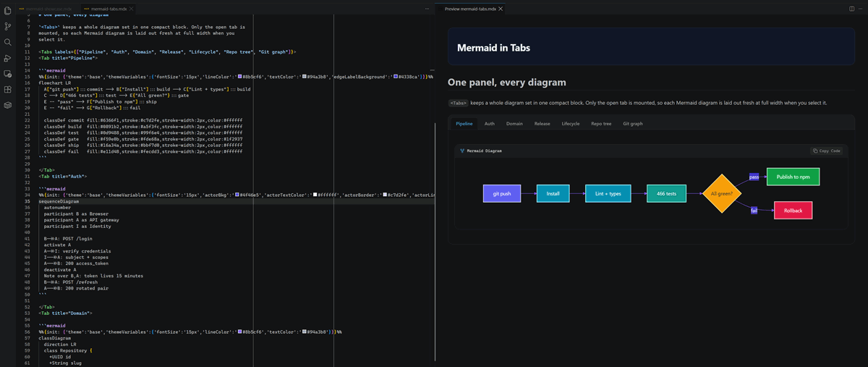The height and width of the screenshot is (367, 868).
Task: Open color picker for #ffffff actorTextColor swatch
Action: [315, 195]
